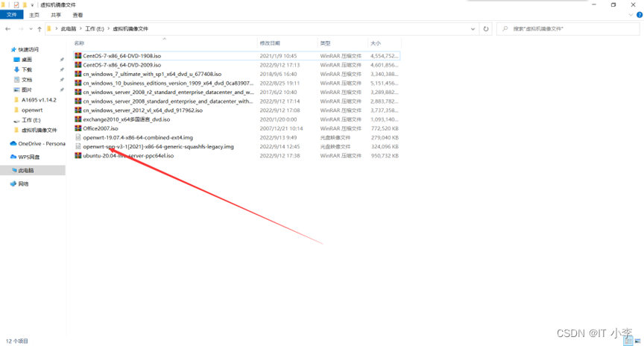The width and height of the screenshot is (644, 346).
Task: Open 图片 in quick access
Action: (x=27, y=89)
